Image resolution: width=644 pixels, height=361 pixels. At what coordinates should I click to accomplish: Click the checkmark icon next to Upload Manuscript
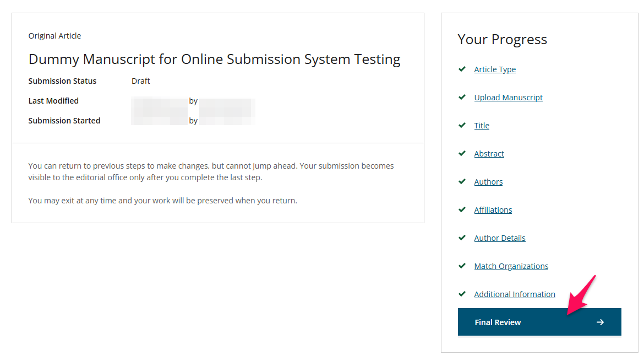click(x=462, y=97)
